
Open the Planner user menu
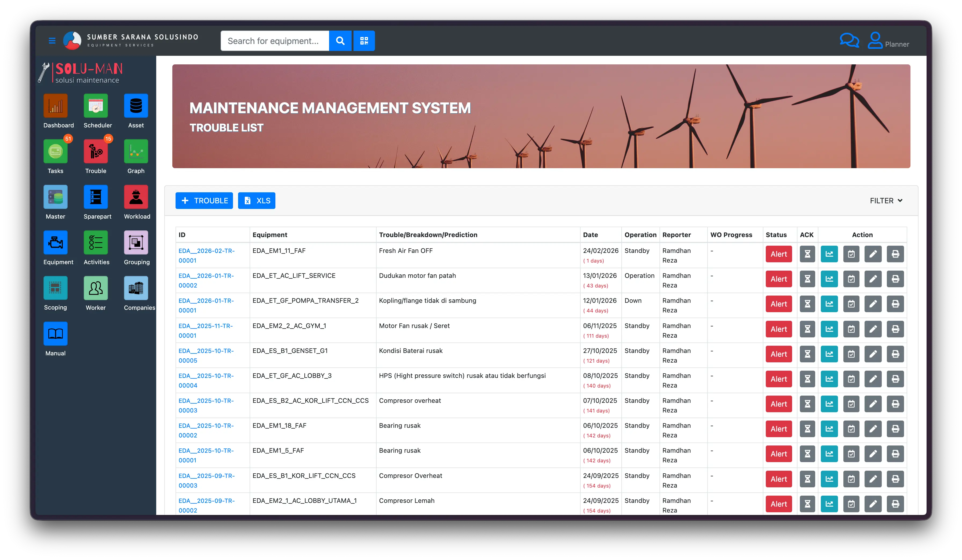click(x=889, y=41)
